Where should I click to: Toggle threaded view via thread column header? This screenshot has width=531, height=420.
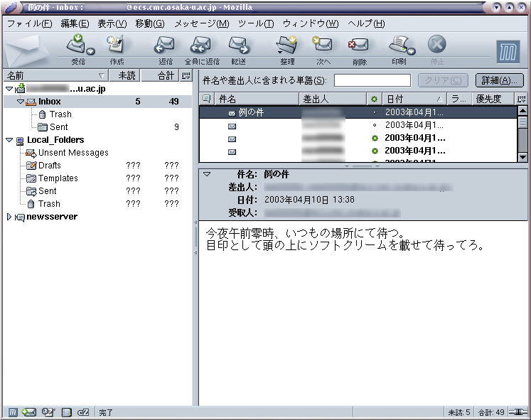pos(206,99)
